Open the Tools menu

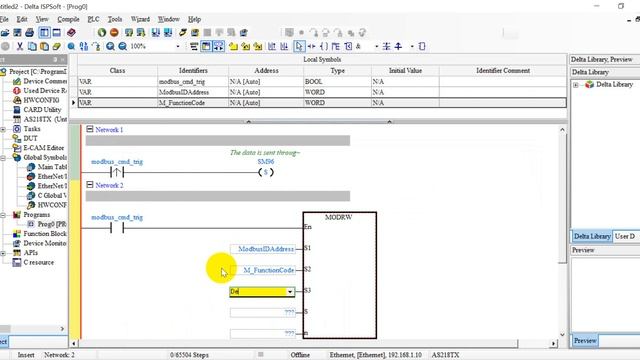click(115, 19)
